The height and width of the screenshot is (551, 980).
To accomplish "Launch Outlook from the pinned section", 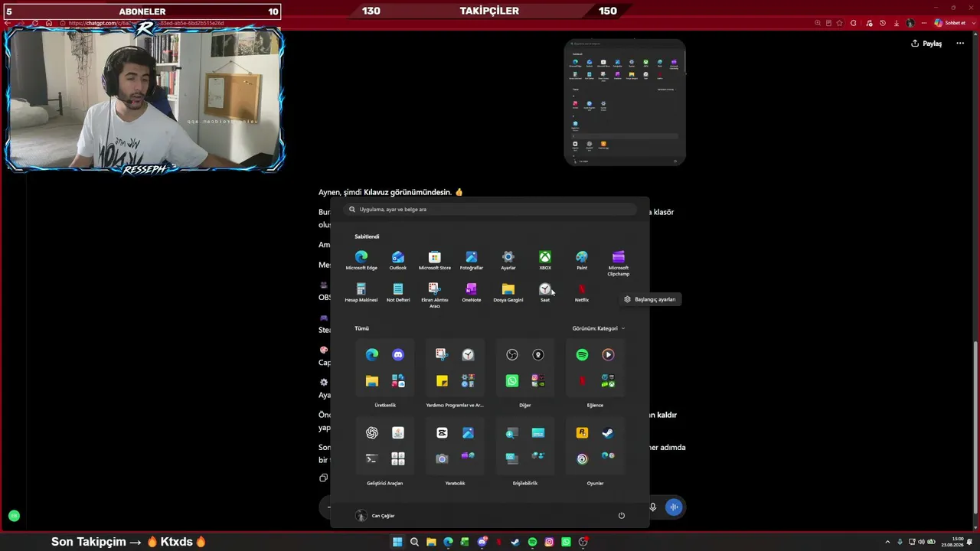I will [x=398, y=260].
